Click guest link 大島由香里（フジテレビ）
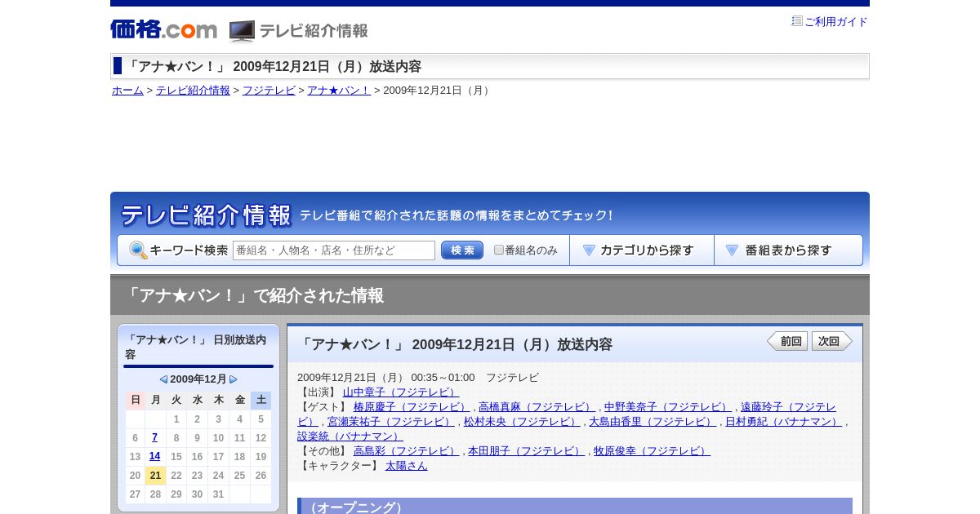The width and height of the screenshot is (980, 514). (653, 422)
